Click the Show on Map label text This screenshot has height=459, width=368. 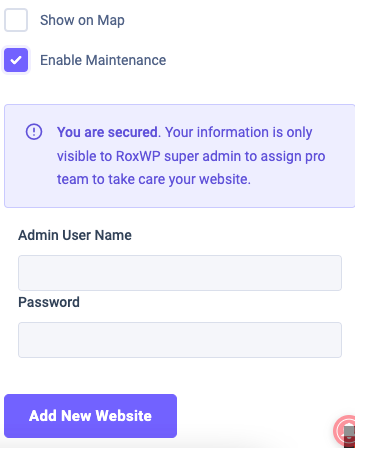[82, 20]
